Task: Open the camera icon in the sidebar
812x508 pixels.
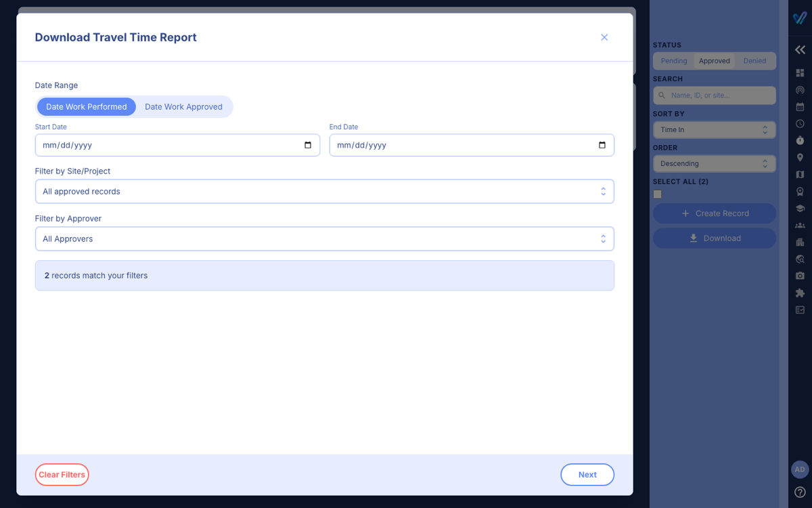Action: (800, 276)
